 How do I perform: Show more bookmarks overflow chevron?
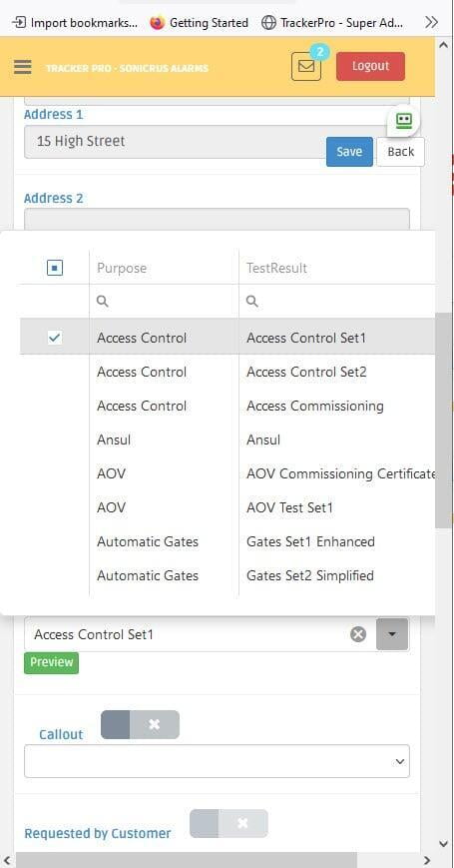pyautogui.click(x=431, y=23)
